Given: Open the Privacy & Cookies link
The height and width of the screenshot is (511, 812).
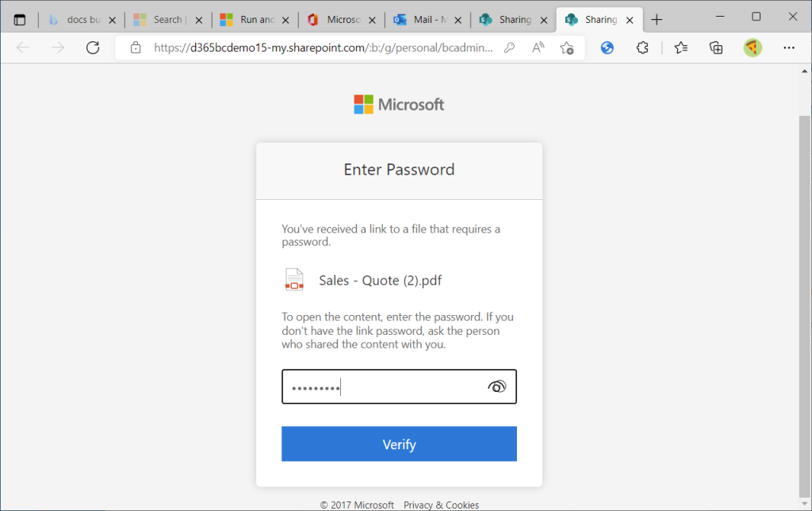Looking at the screenshot, I should pyautogui.click(x=441, y=505).
